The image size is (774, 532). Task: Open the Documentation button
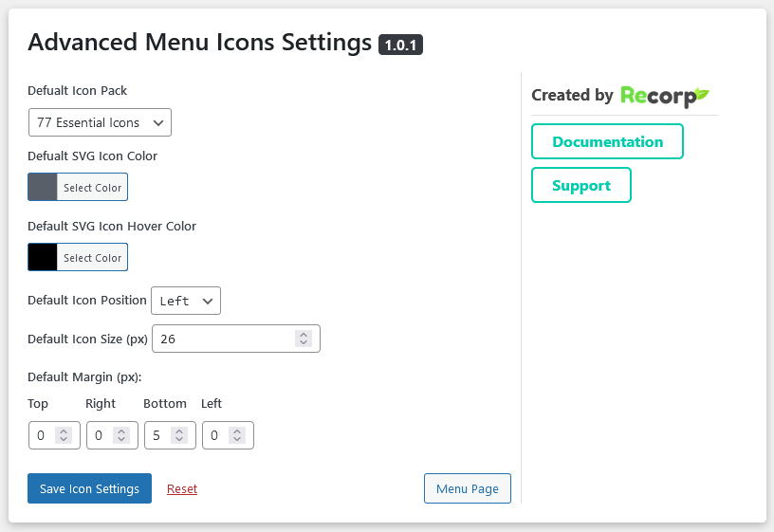tap(607, 141)
